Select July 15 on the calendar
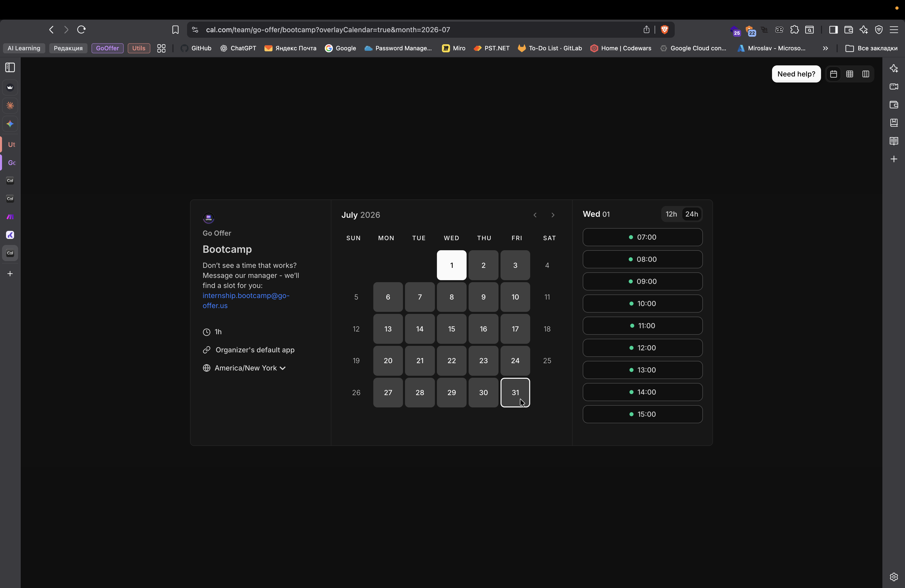This screenshot has height=588, width=905. coord(451,329)
